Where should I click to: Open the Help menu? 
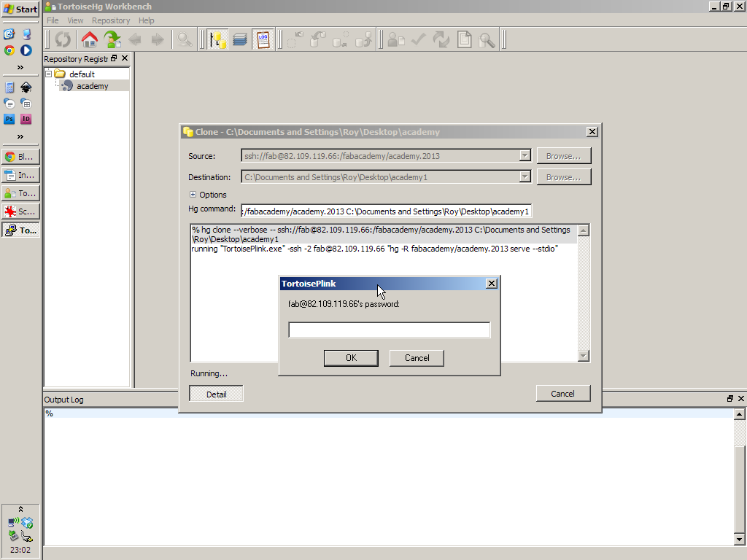(146, 20)
